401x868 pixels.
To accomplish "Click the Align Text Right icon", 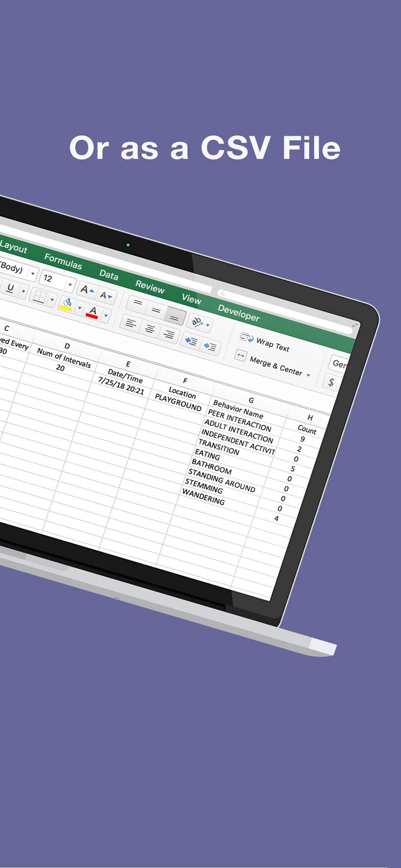I will (169, 335).
